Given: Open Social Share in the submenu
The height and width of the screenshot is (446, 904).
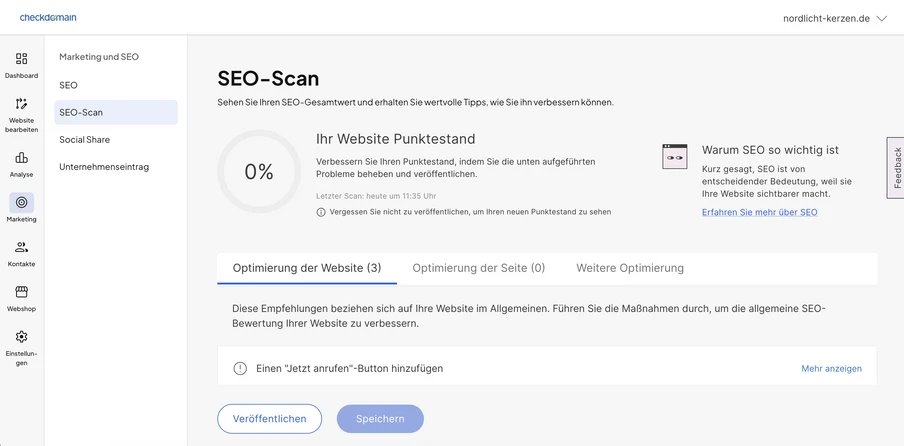Looking at the screenshot, I should 85,140.
